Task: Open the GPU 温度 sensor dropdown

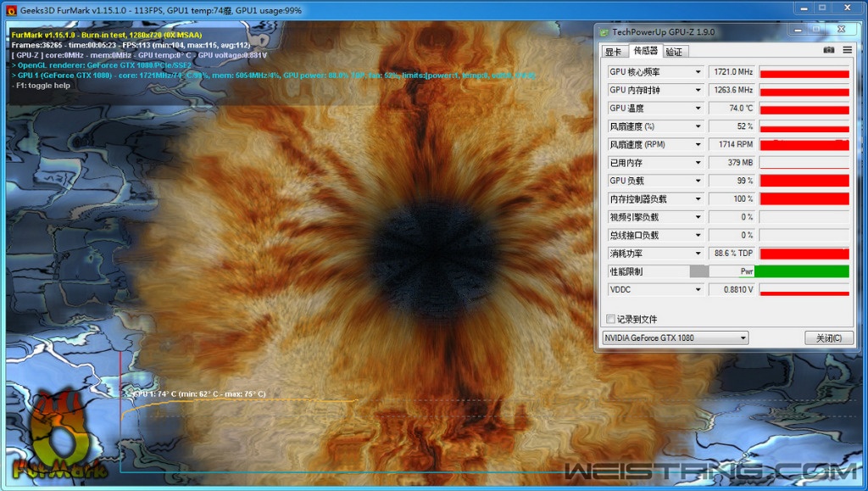Action: 698,109
